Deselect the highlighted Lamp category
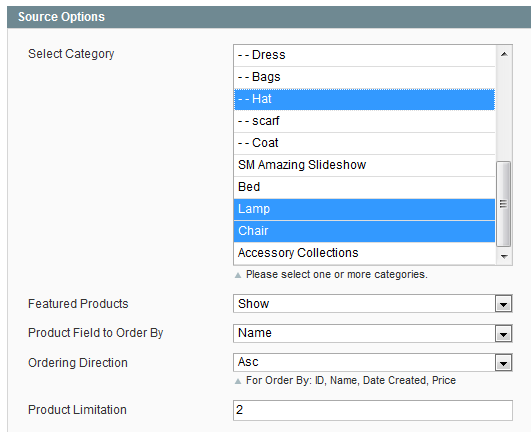The image size is (531, 432). [x=364, y=209]
